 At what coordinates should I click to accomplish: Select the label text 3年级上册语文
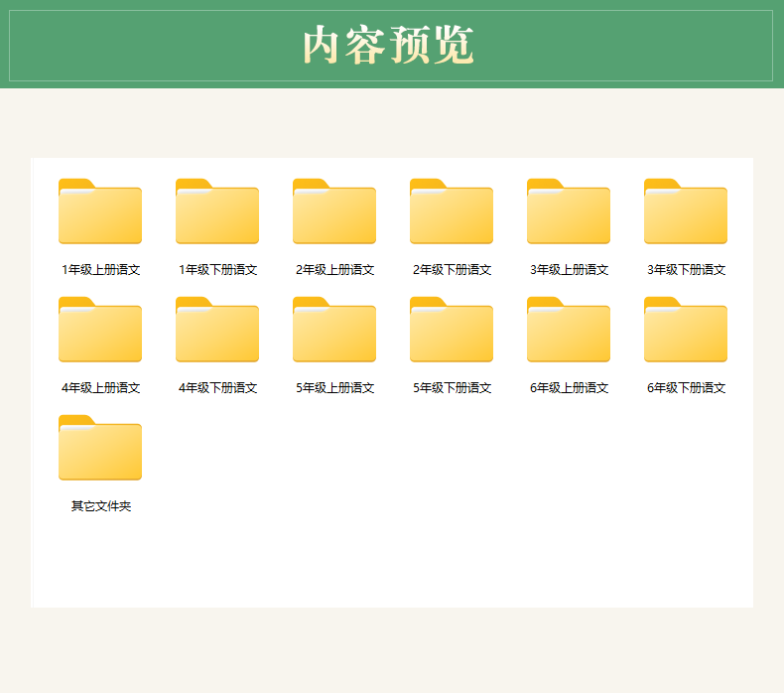(569, 270)
